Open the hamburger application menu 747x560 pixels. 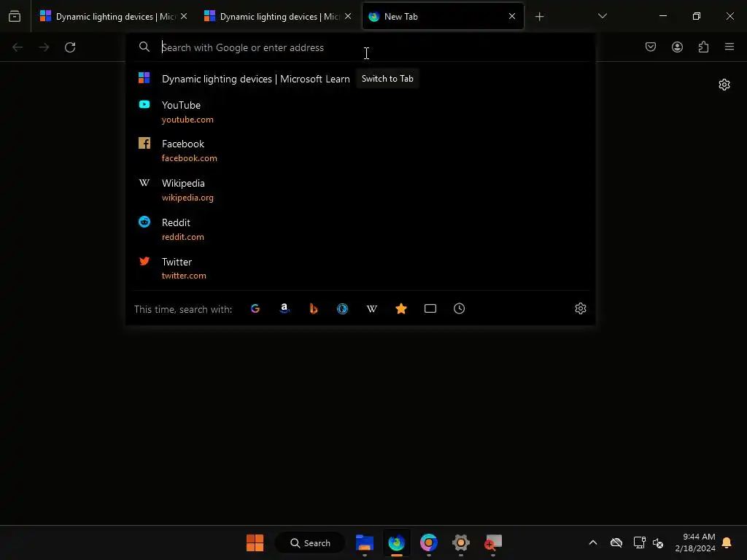[x=729, y=47]
